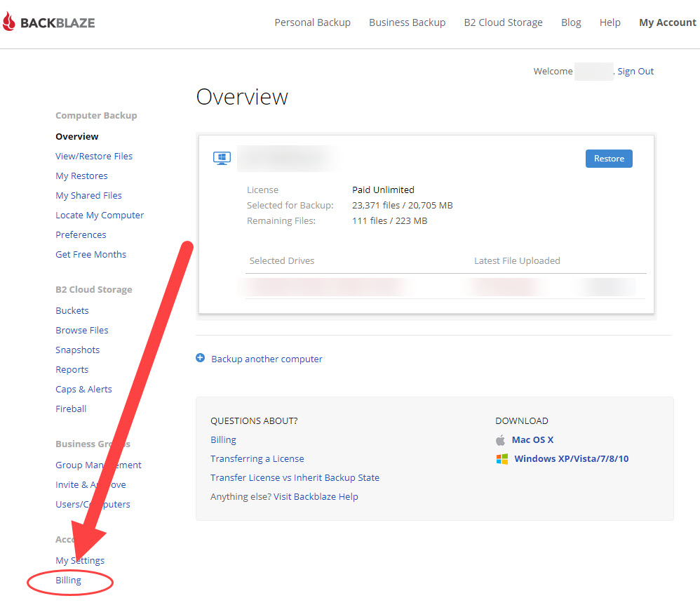Click the Sign Out link
The image size is (700, 603).
[635, 72]
